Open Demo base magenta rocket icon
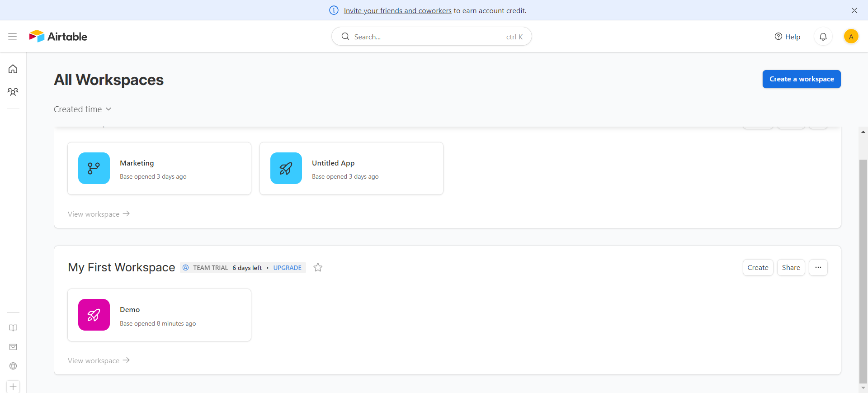The width and height of the screenshot is (868, 393). point(94,315)
